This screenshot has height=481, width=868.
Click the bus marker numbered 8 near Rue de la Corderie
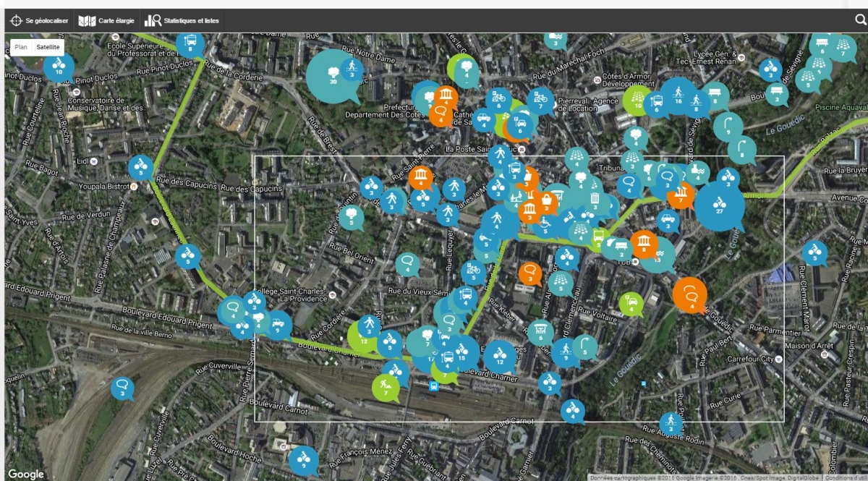coord(190,43)
